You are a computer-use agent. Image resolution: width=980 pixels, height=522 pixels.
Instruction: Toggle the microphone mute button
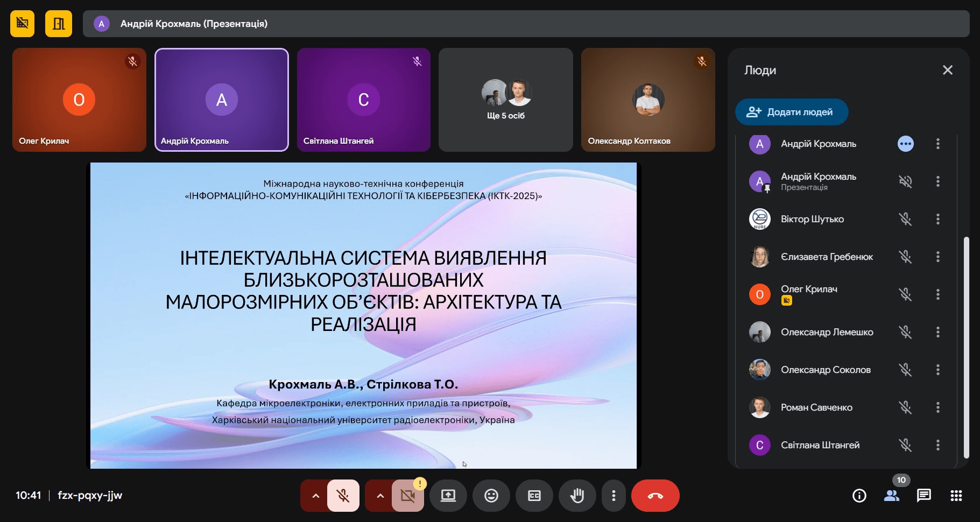(343, 496)
